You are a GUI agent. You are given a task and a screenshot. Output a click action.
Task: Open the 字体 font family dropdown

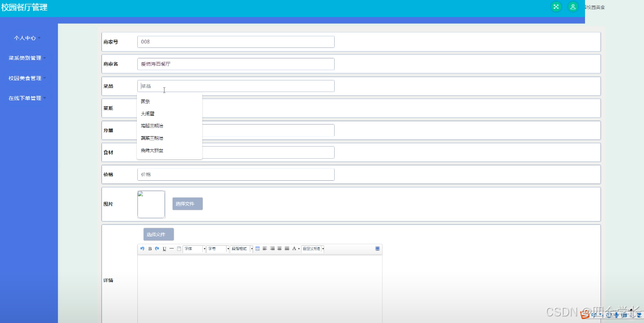tap(194, 249)
